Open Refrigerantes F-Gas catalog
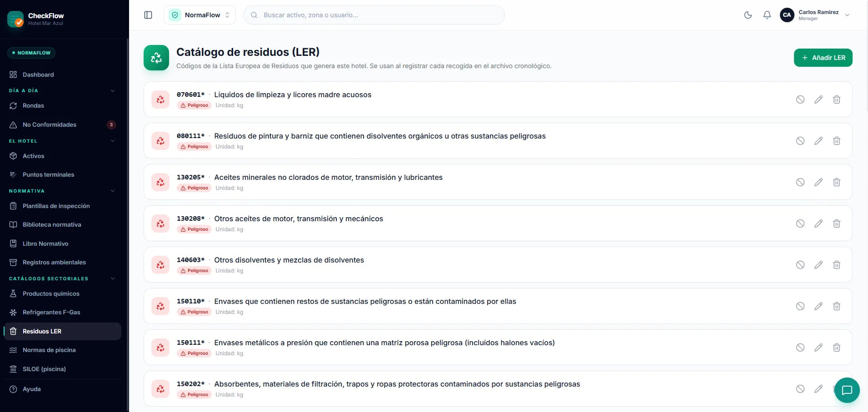Screen dimensions: 868x412 coord(62,312)
